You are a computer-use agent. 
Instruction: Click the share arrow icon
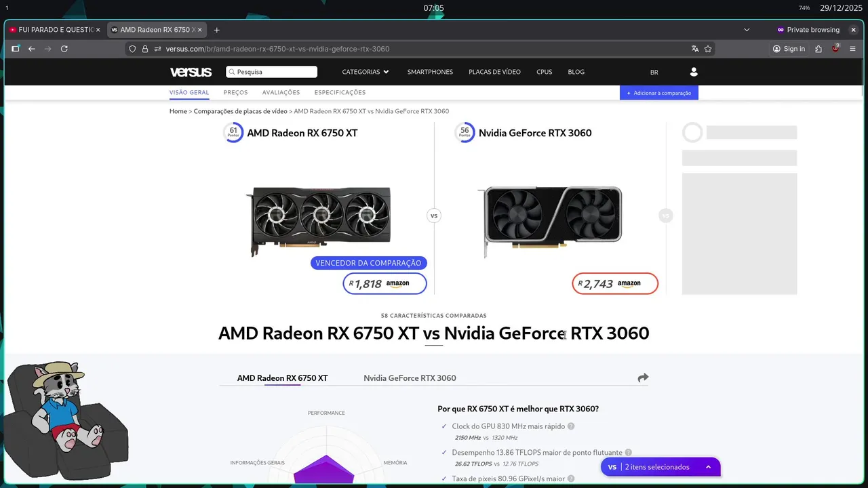click(643, 378)
